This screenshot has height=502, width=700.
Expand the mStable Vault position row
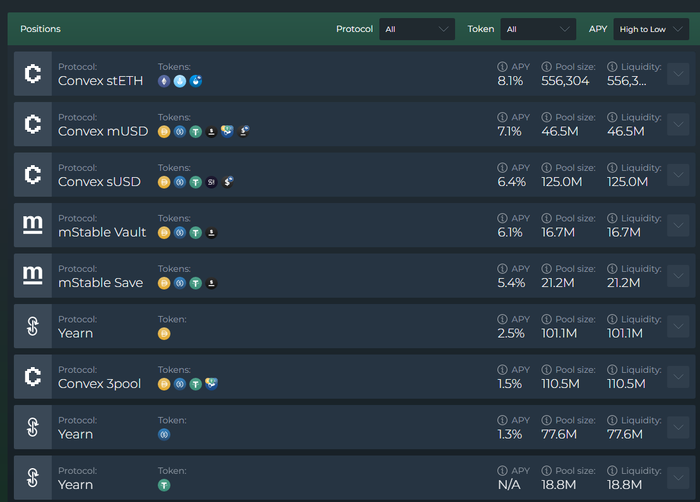tap(678, 225)
